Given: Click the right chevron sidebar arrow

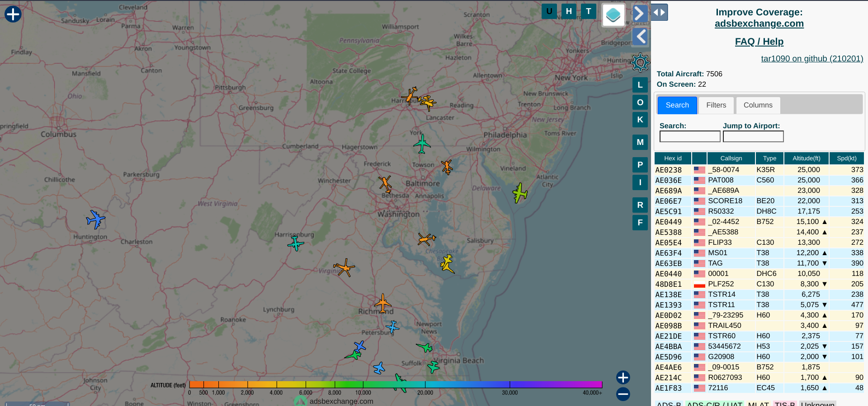Looking at the screenshot, I should [640, 13].
